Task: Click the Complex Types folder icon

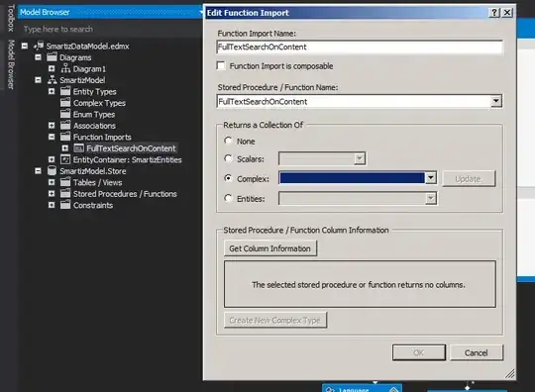Action: click(65, 103)
